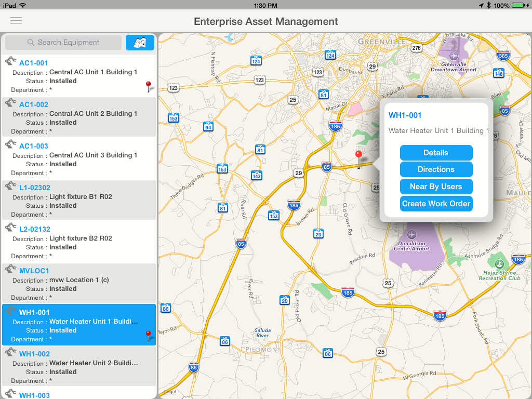Screen dimensions: 532x399
Task: Tap the Highway 146 shield
Action: click(x=499, y=73)
